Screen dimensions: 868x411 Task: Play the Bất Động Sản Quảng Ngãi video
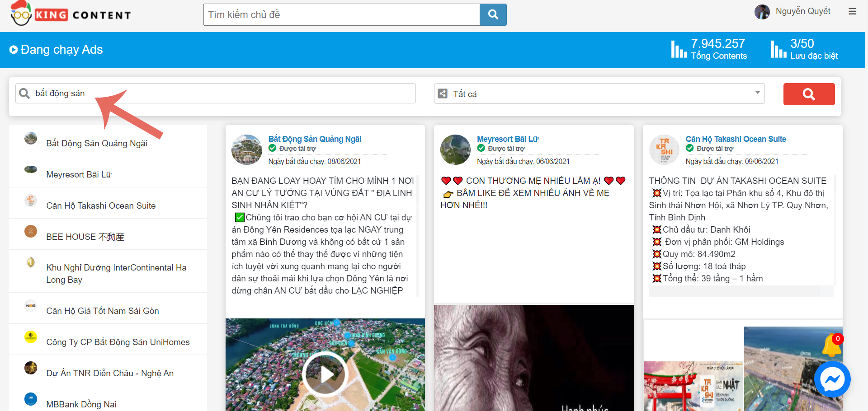coord(325,374)
